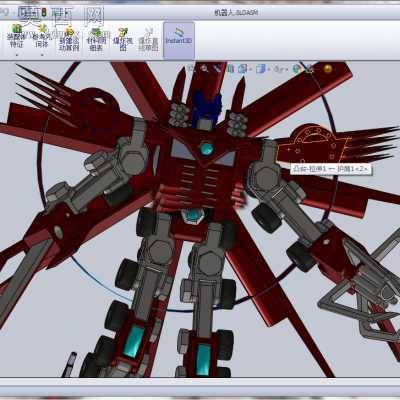Open the Assembly Features tool

16,36
